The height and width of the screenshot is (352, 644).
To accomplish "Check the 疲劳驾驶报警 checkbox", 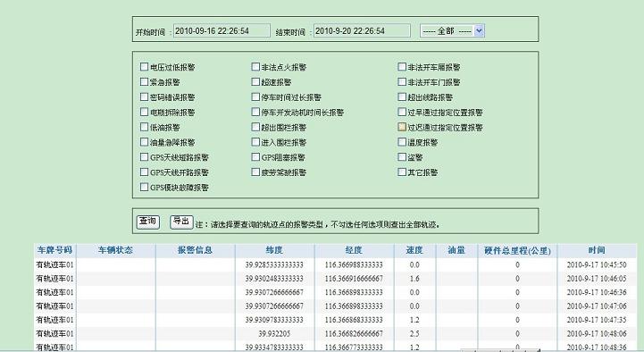I will click(255, 172).
